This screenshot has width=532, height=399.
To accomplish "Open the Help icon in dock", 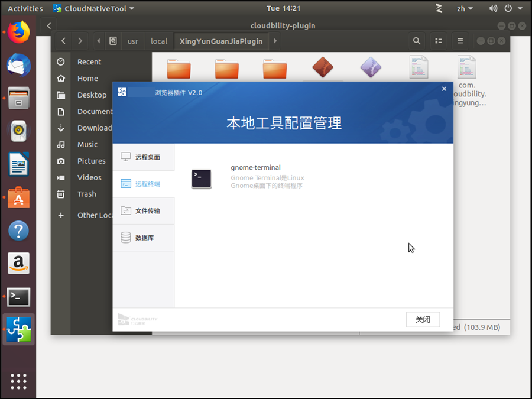I will click(x=18, y=231).
